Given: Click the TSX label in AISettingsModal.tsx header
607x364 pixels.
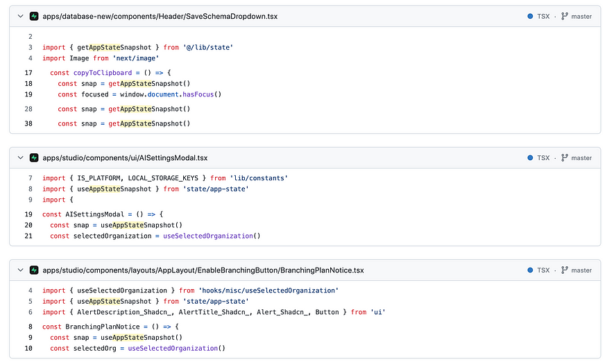Looking at the screenshot, I should click(x=543, y=158).
